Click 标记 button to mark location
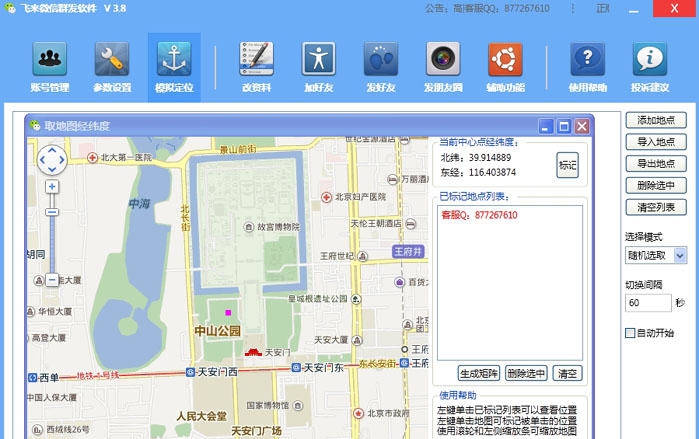 click(567, 165)
